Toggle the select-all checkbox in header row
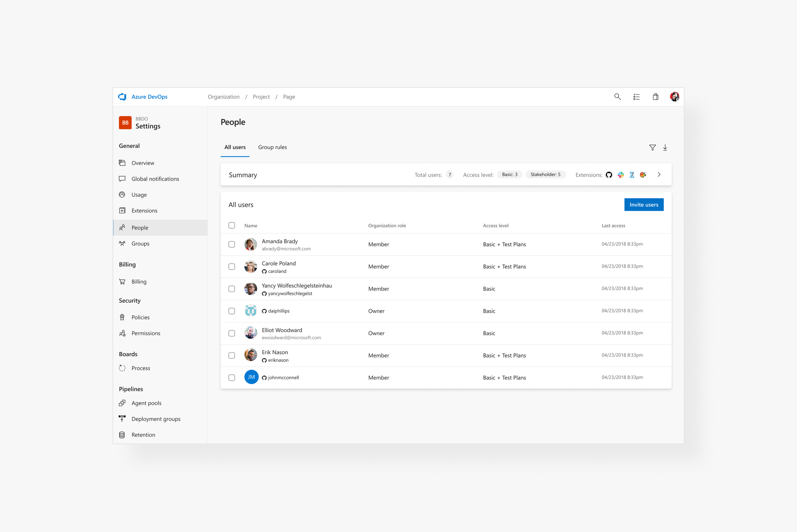Viewport: 797px width, 532px height. point(232,225)
